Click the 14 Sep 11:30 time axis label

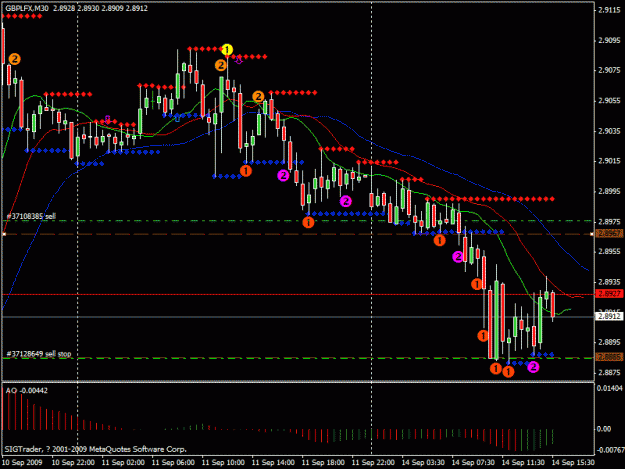coord(523,463)
